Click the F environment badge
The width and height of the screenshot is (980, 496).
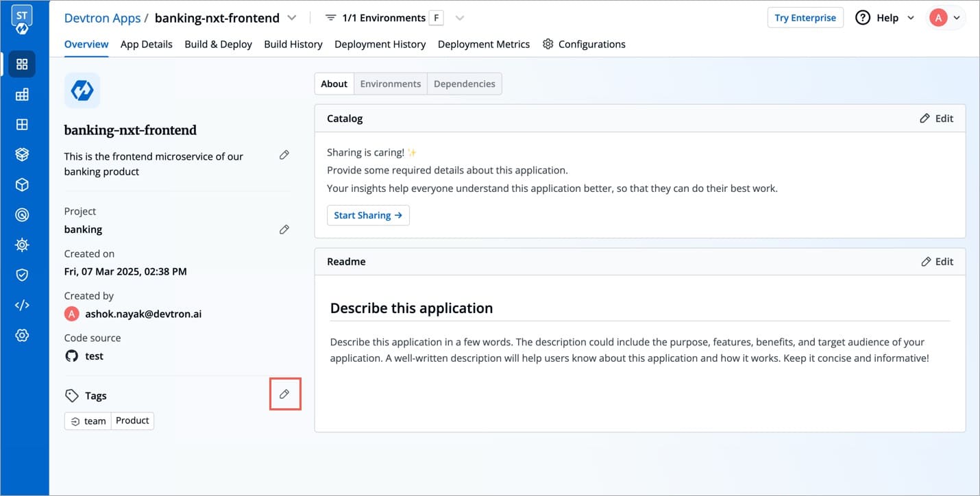tap(436, 18)
